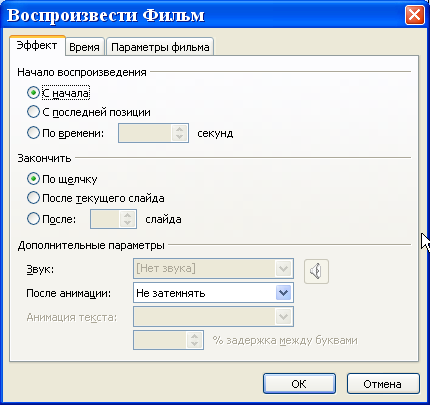Open the После анимации dropdown
The width and height of the screenshot is (430, 405).
[x=283, y=293]
